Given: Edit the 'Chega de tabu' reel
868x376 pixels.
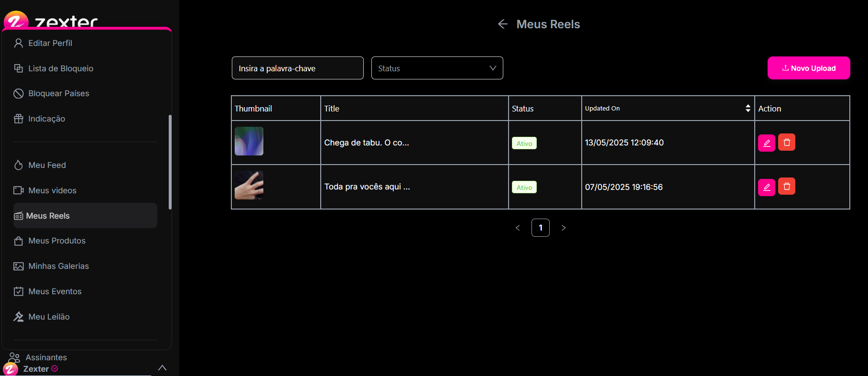Looking at the screenshot, I should [x=766, y=143].
